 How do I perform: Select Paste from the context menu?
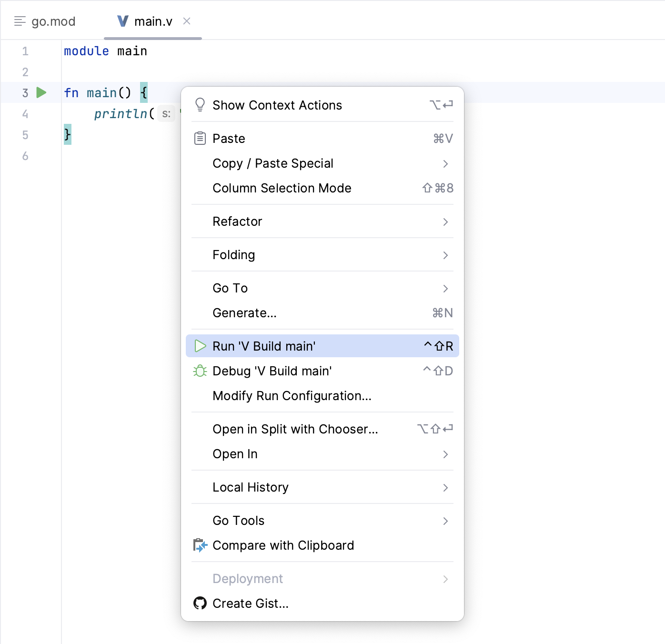(x=229, y=138)
